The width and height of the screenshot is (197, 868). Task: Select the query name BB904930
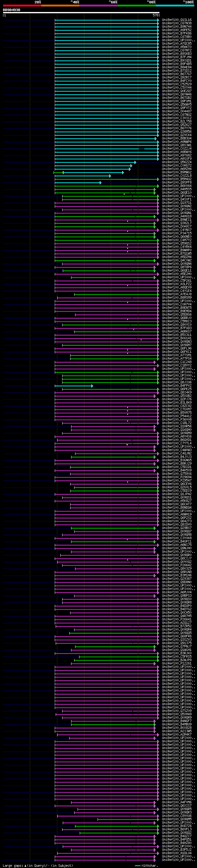[11, 10]
